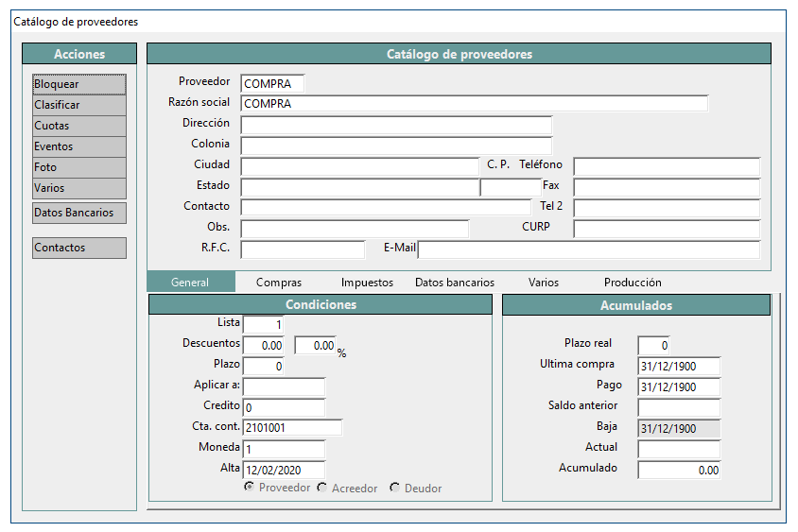Click the second Descuentos percent field

point(316,345)
